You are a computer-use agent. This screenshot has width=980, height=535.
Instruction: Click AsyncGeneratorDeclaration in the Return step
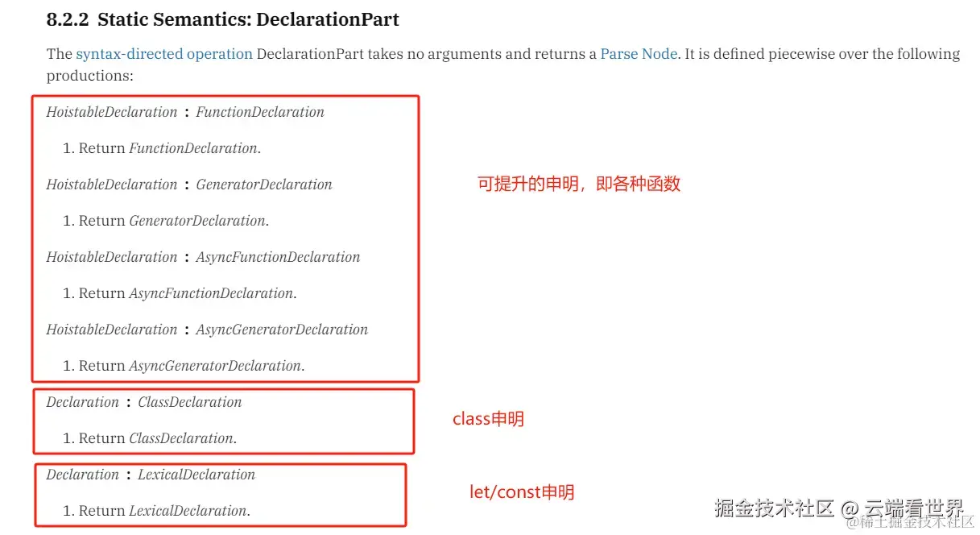pyautogui.click(x=215, y=366)
